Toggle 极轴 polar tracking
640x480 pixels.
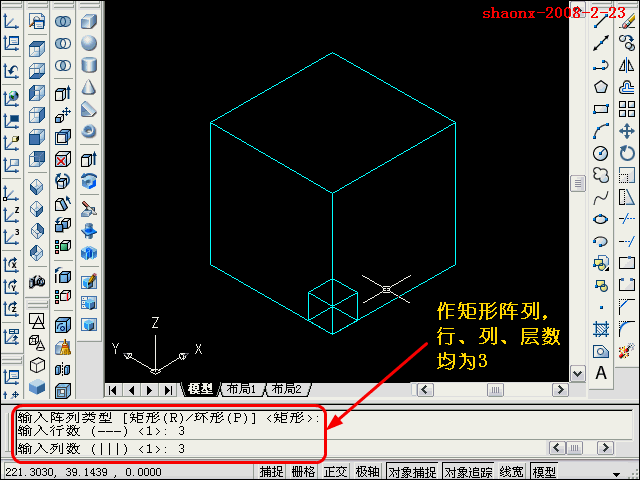coord(367,471)
